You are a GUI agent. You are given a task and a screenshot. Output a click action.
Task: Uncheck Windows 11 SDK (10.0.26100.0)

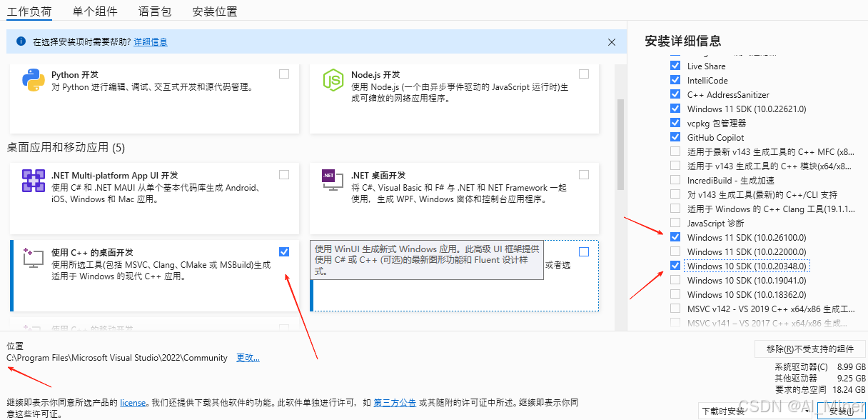click(x=675, y=237)
